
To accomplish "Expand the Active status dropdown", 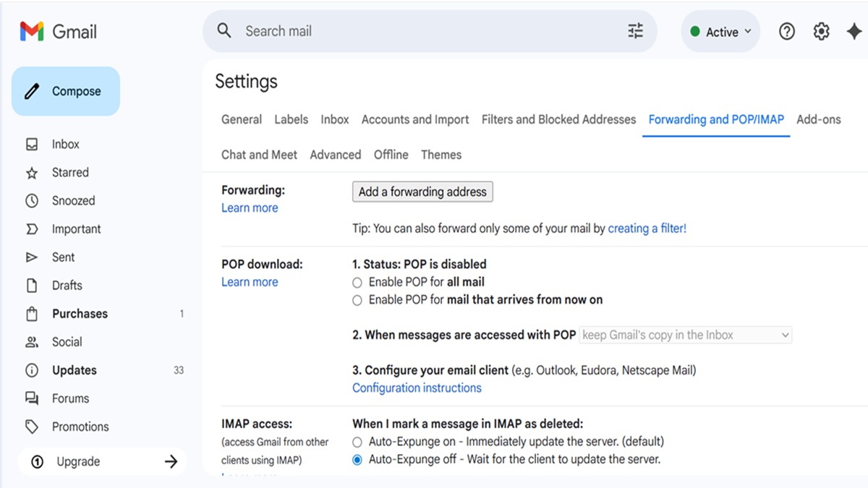I will point(720,32).
